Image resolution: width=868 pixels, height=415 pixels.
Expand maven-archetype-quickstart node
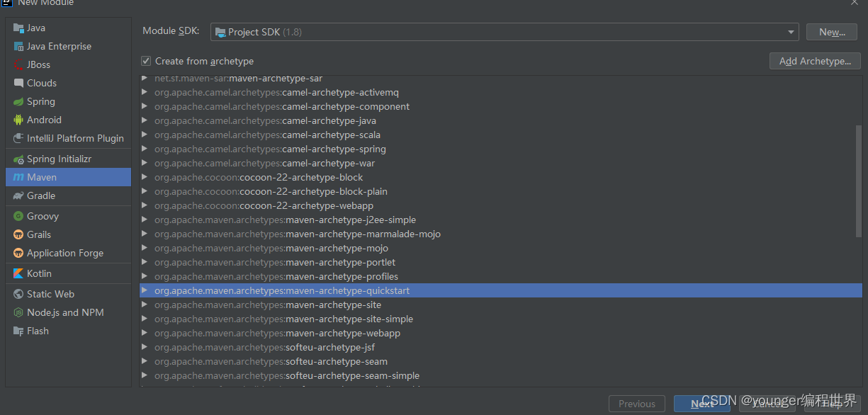[145, 290]
